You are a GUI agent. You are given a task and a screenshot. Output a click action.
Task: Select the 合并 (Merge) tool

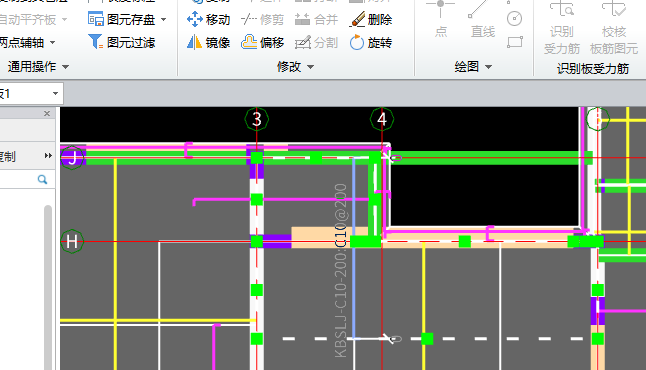click(x=316, y=19)
